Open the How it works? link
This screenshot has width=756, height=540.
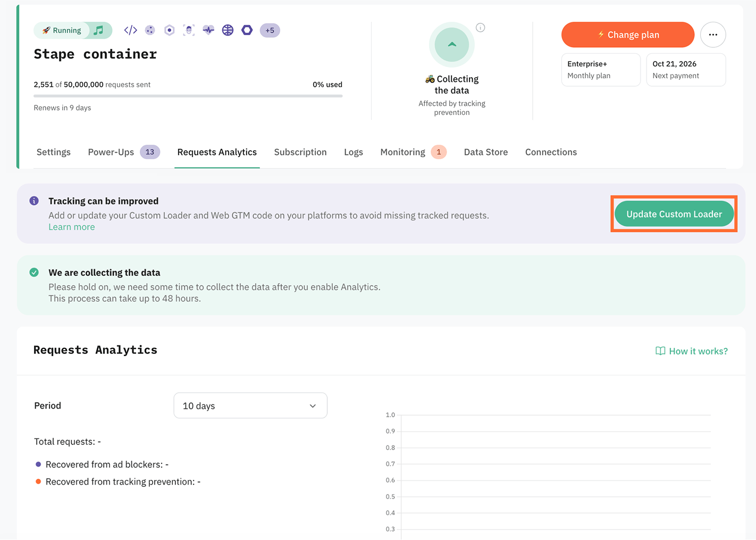692,351
